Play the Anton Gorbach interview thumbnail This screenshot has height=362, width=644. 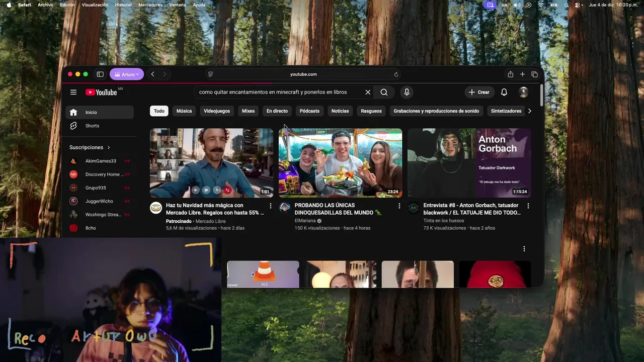469,163
